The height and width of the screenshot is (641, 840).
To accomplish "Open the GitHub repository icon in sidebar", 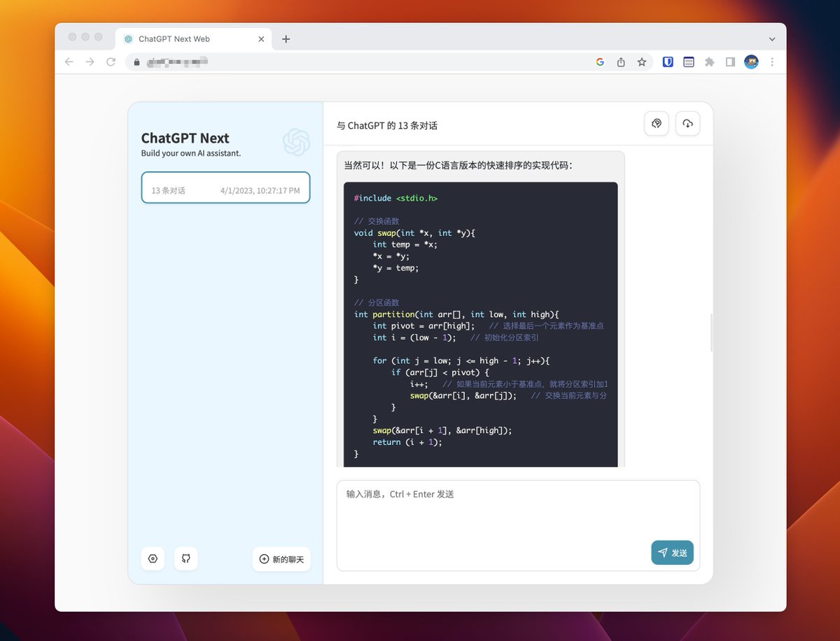I will pyautogui.click(x=186, y=559).
